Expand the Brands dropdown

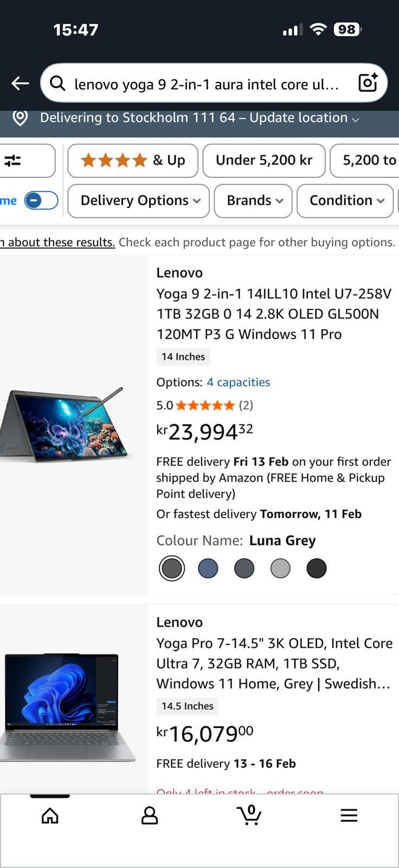(253, 201)
